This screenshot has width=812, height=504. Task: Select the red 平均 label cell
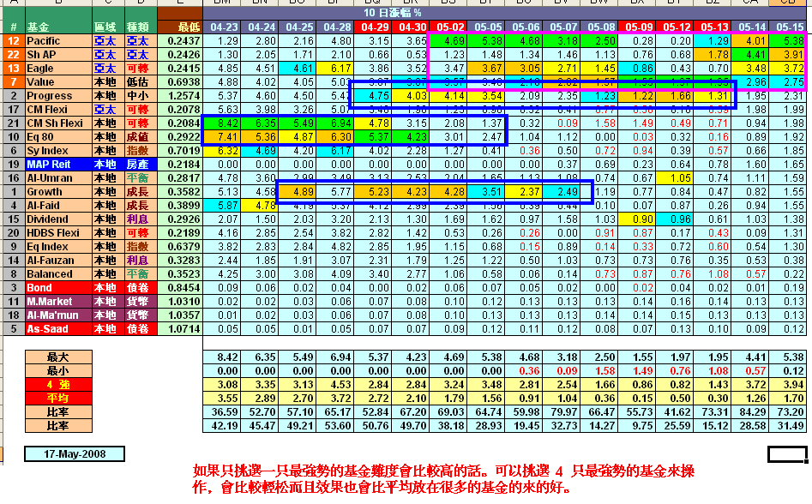pos(58,399)
